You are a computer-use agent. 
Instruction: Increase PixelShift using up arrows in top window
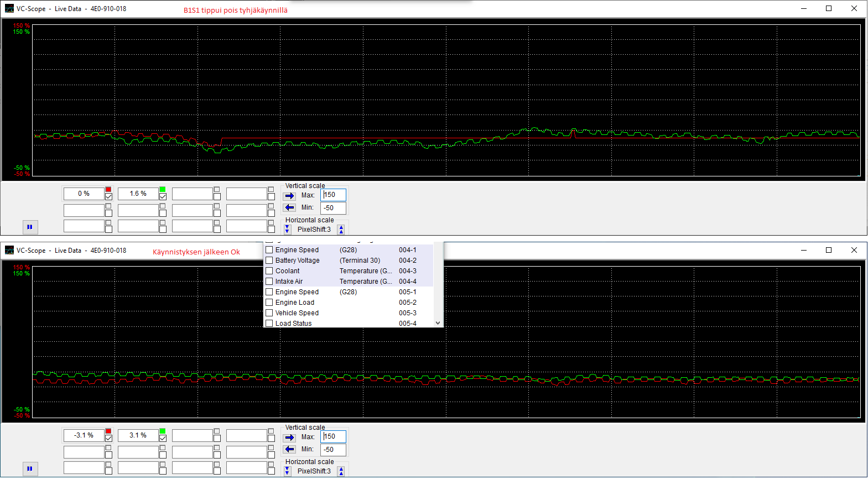341,230
